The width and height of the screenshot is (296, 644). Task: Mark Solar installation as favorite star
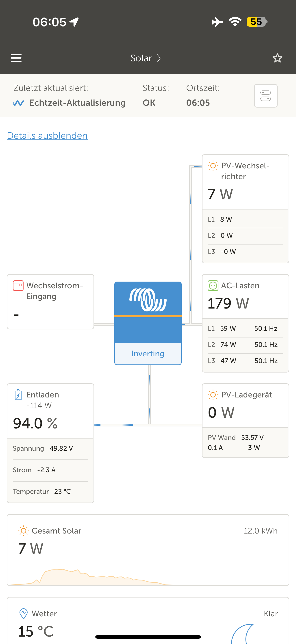tap(277, 58)
